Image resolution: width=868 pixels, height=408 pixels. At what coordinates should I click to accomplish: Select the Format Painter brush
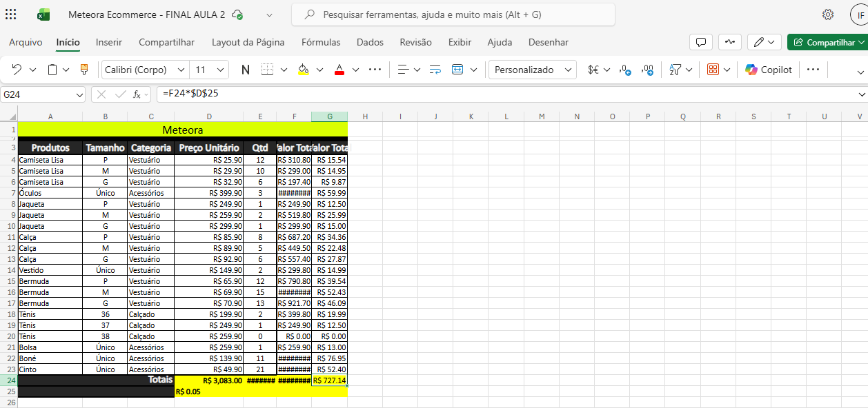(85, 70)
